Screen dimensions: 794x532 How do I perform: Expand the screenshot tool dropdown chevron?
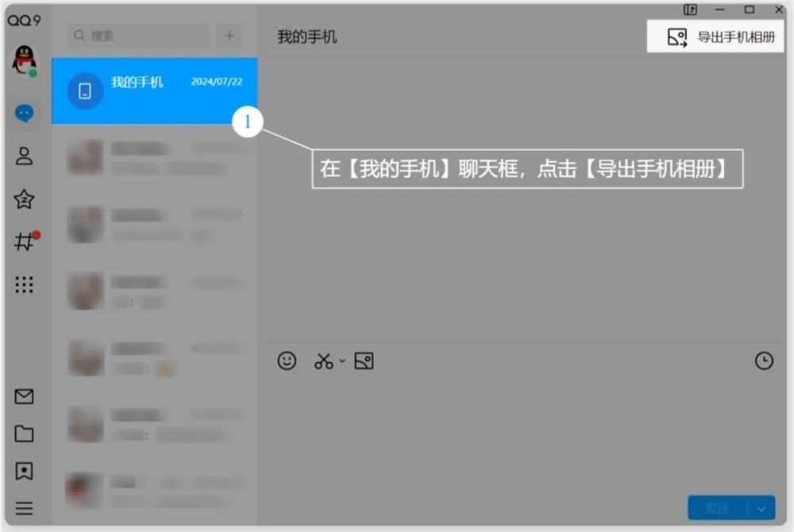click(341, 361)
